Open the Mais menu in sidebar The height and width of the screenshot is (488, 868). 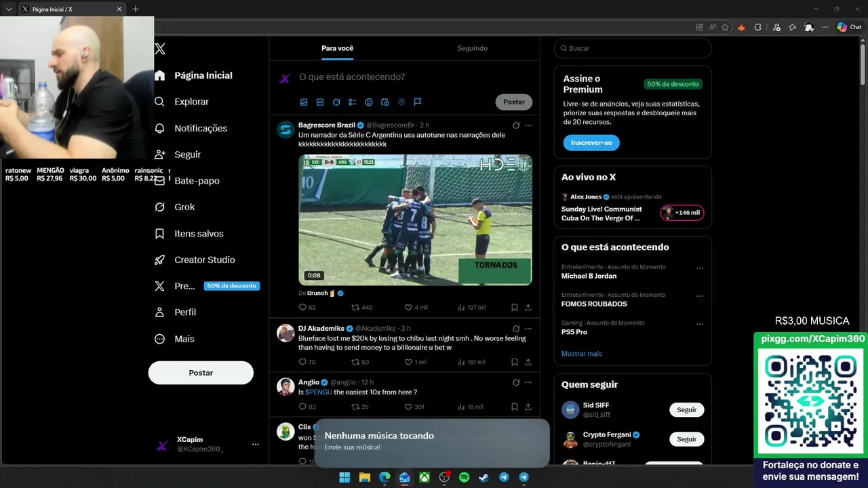(x=174, y=339)
